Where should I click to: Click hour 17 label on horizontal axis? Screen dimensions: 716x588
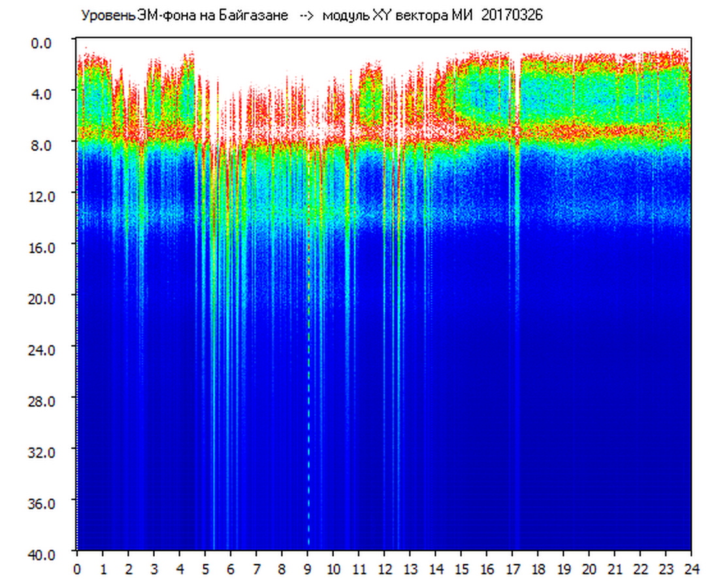coord(513,569)
